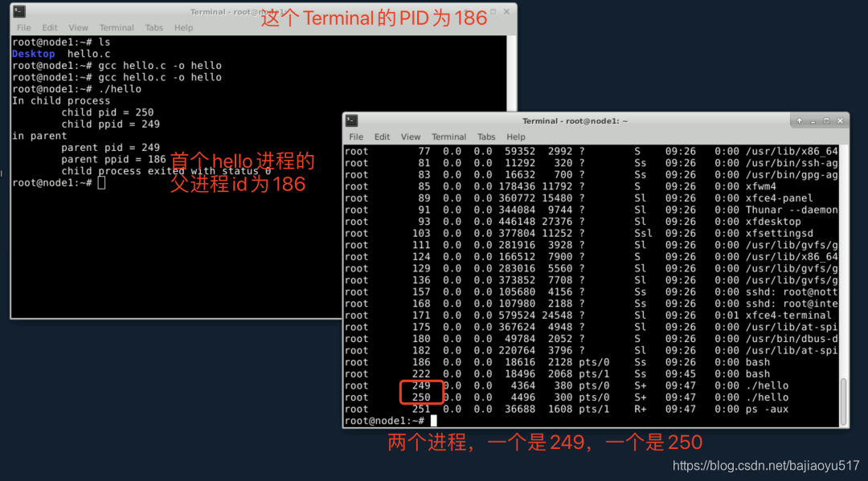Image resolution: width=868 pixels, height=481 pixels.
Task: Click the xfce4-terminal process row
Action: (592, 315)
